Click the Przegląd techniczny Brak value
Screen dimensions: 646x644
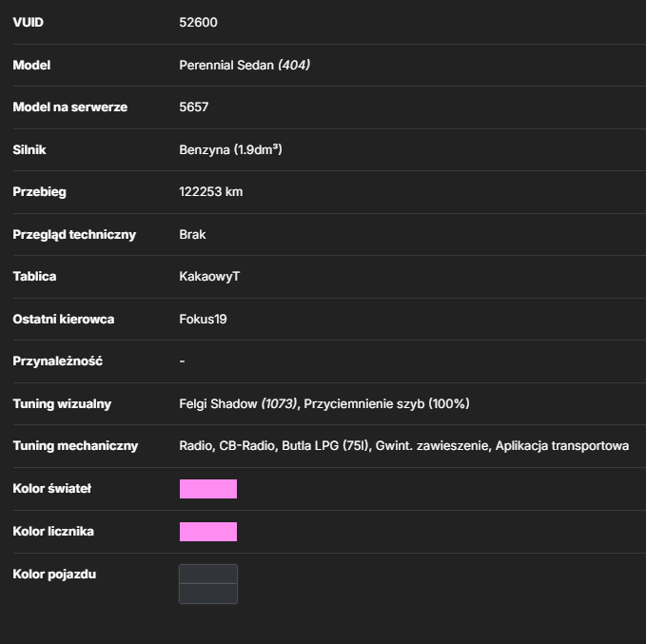click(192, 234)
